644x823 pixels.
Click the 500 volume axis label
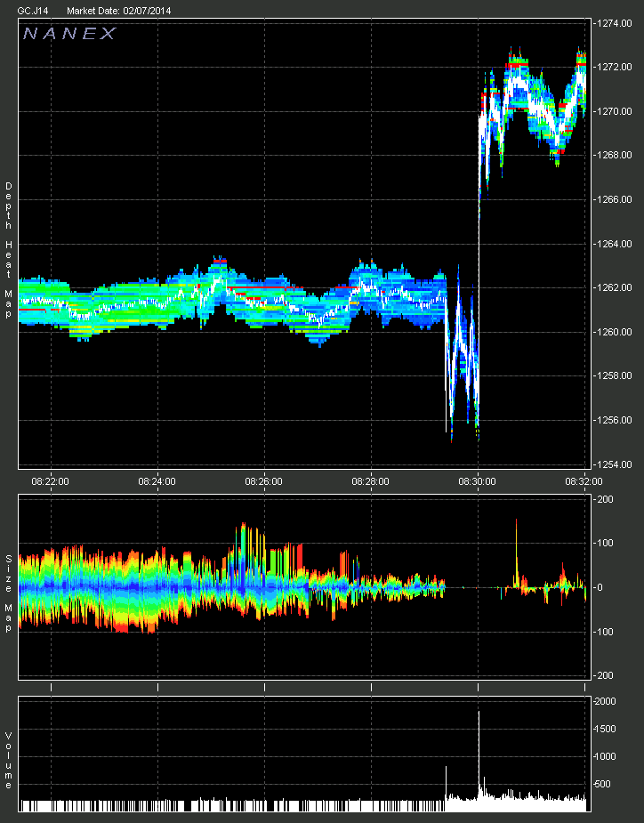pyautogui.click(x=605, y=784)
